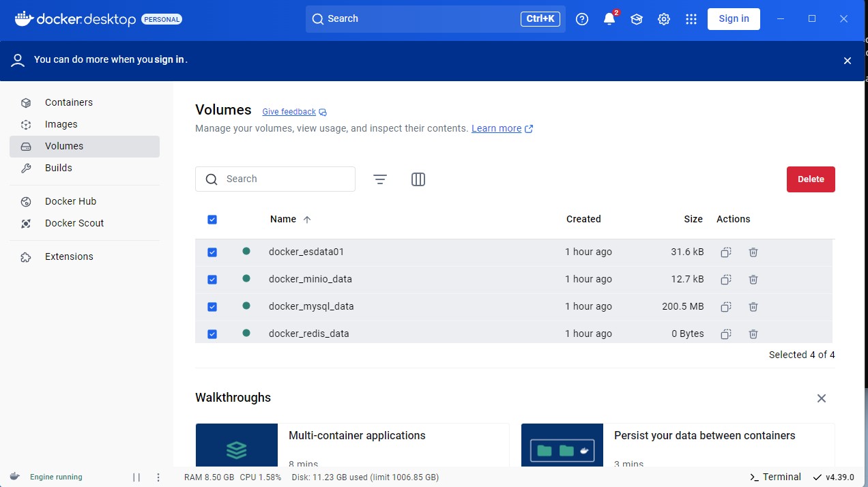
Task: Open Docker Scout in the sidebar
Action: click(x=85, y=223)
